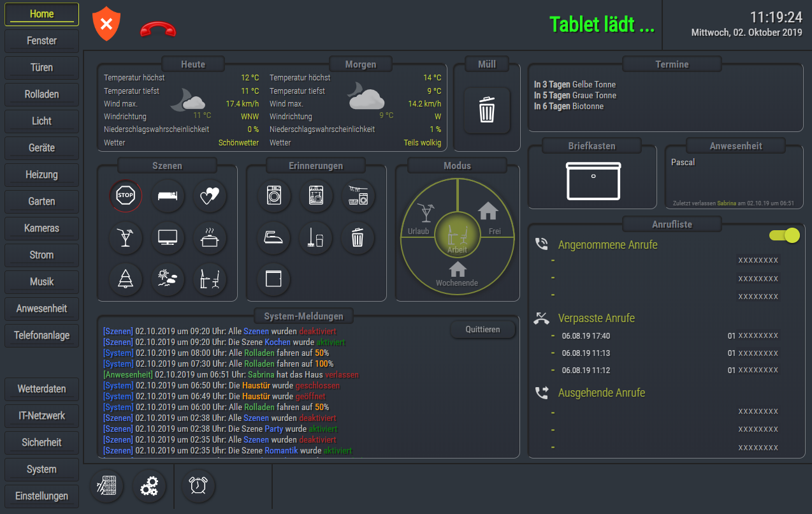Activate the cocktail Party scene
This screenshot has width=812, height=514.
click(x=126, y=238)
